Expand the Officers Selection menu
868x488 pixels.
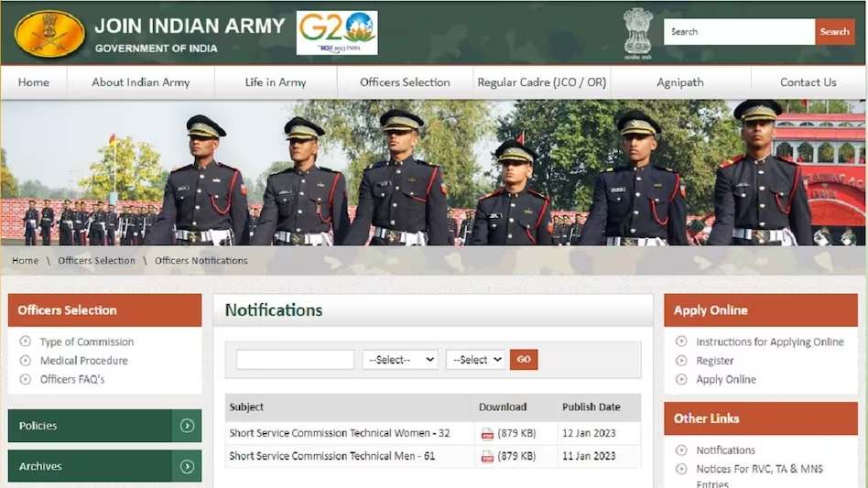[405, 82]
